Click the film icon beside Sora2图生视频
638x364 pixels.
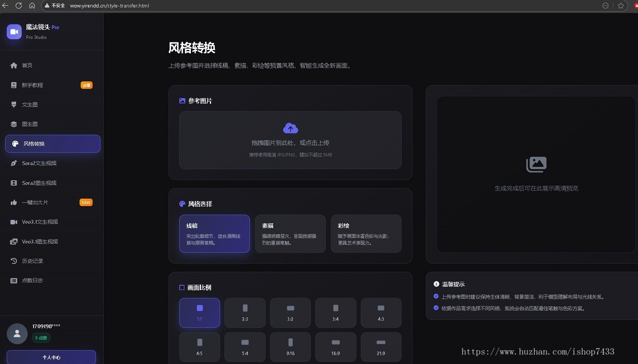pyautogui.click(x=14, y=183)
